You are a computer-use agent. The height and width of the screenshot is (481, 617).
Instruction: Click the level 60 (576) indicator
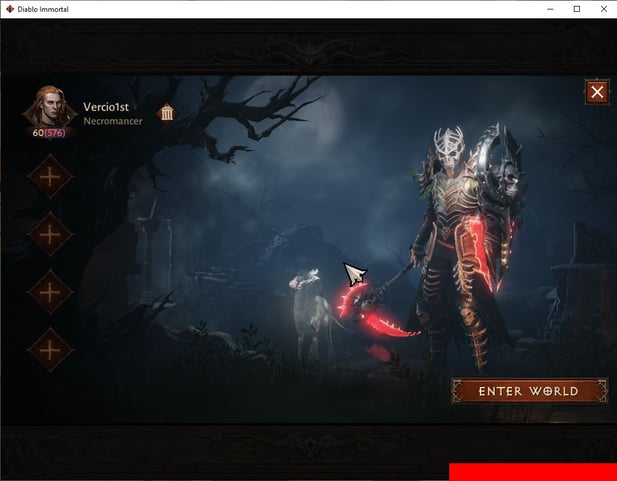[48, 133]
